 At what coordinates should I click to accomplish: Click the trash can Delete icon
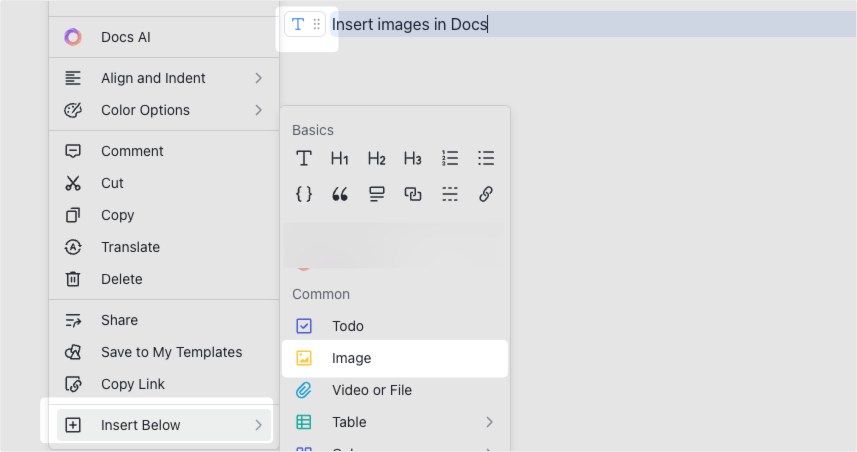73,279
